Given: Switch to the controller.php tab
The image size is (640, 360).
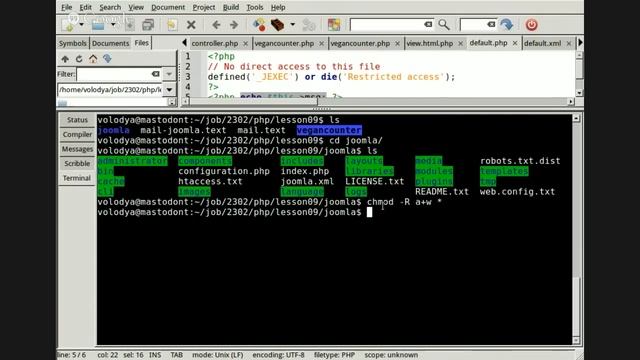Looking at the screenshot, I should (x=215, y=43).
